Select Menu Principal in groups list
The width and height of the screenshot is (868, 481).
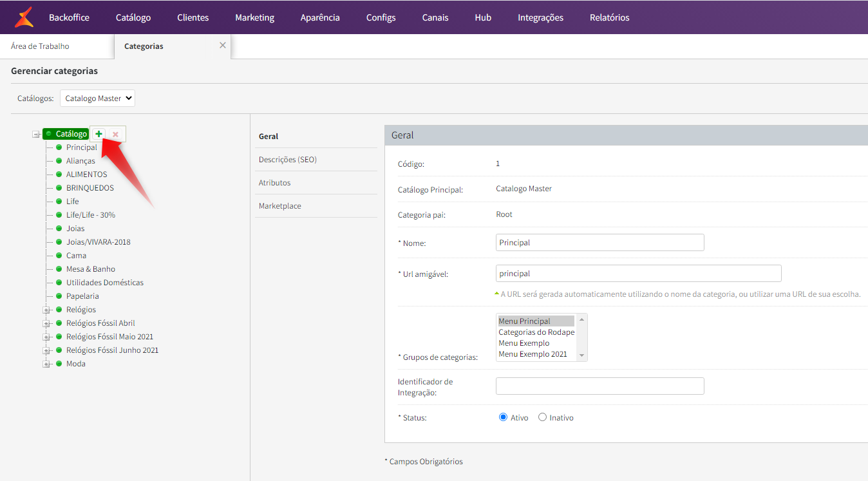coord(536,321)
